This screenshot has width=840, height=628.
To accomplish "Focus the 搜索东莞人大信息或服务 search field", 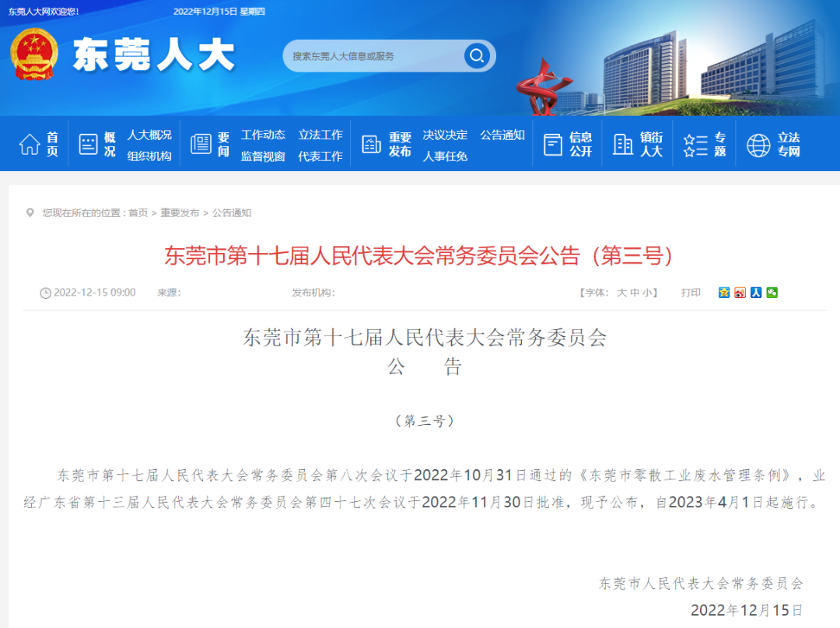I will 375,56.
